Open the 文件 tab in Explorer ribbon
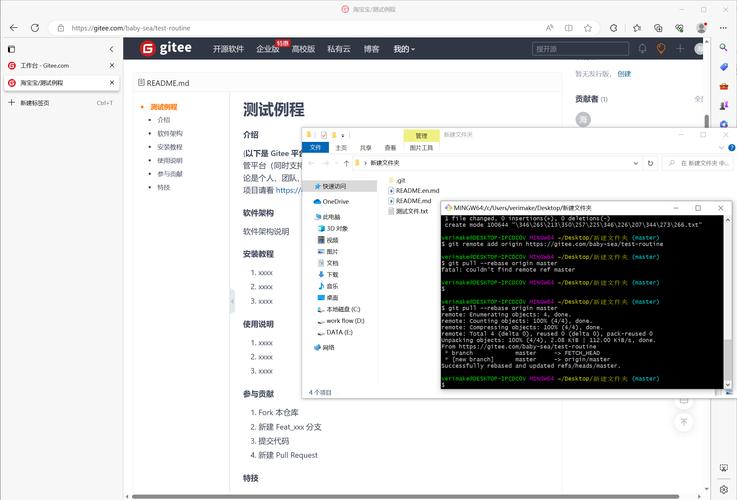737x500 pixels. point(315,148)
